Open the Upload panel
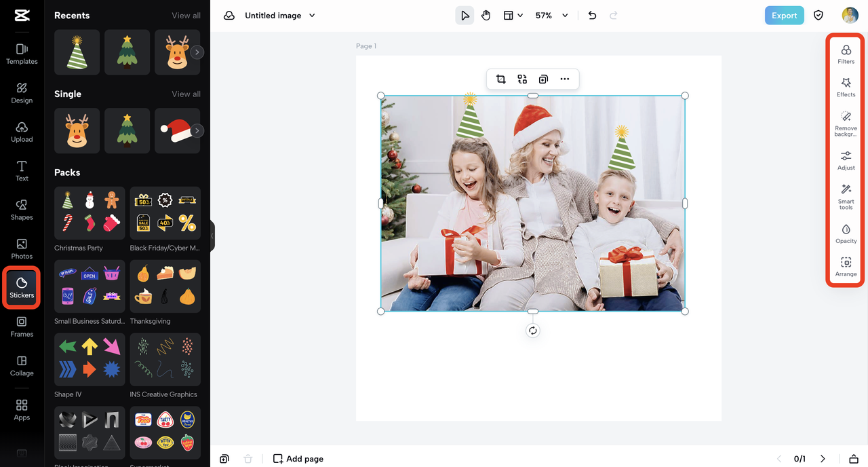 [x=22, y=132]
